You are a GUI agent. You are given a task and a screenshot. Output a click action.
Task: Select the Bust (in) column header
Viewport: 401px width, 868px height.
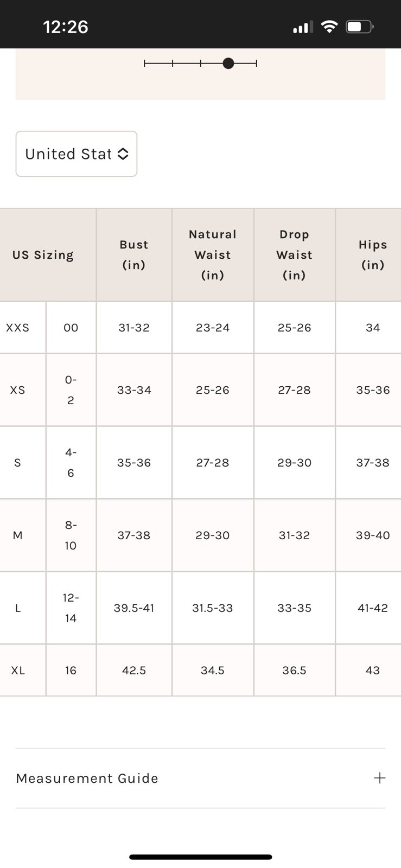coord(134,254)
